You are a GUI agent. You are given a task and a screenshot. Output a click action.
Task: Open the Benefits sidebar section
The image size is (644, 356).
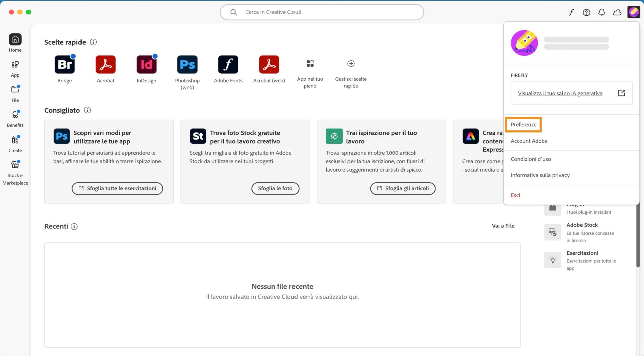(x=15, y=118)
